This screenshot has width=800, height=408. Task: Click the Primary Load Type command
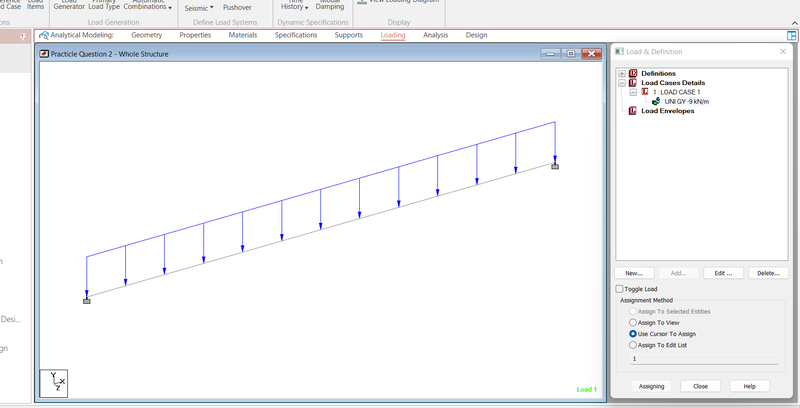tap(104, 5)
